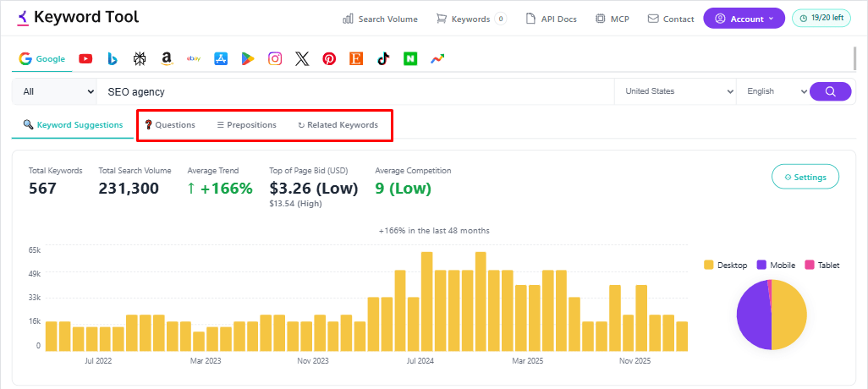Open the English language dropdown
This screenshot has width=868, height=389.
pyautogui.click(x=772, y=91)
